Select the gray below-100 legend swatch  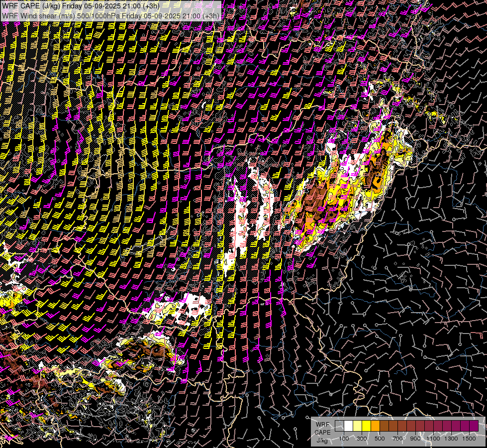tap(339, 426)
